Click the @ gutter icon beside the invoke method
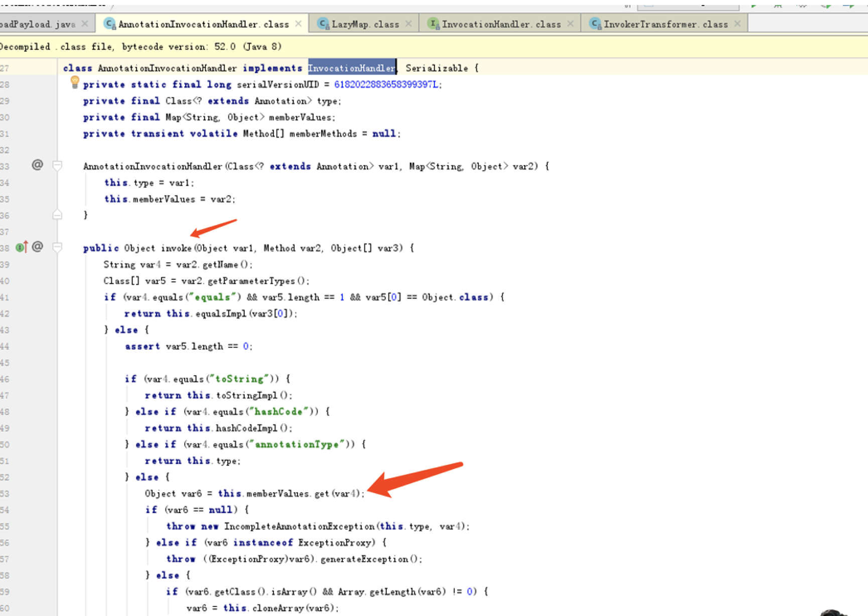This screenshot has height=616, width=868. [x=37, y=247]
